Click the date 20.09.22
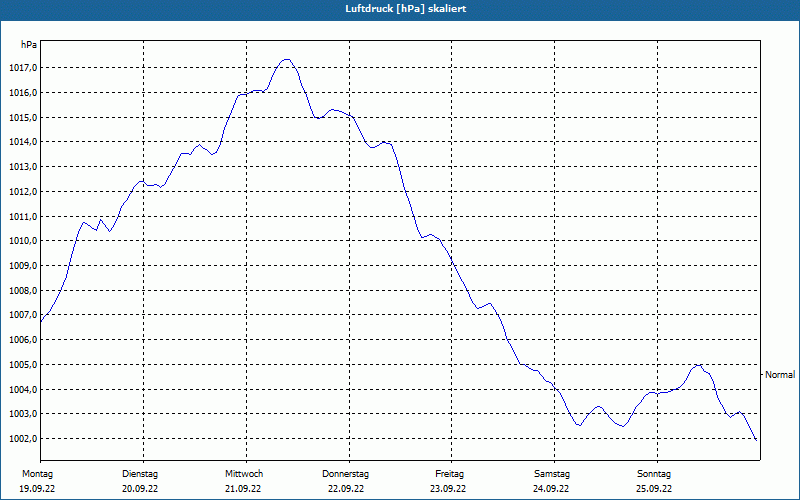The image size is (800, 500). point(140,489)
